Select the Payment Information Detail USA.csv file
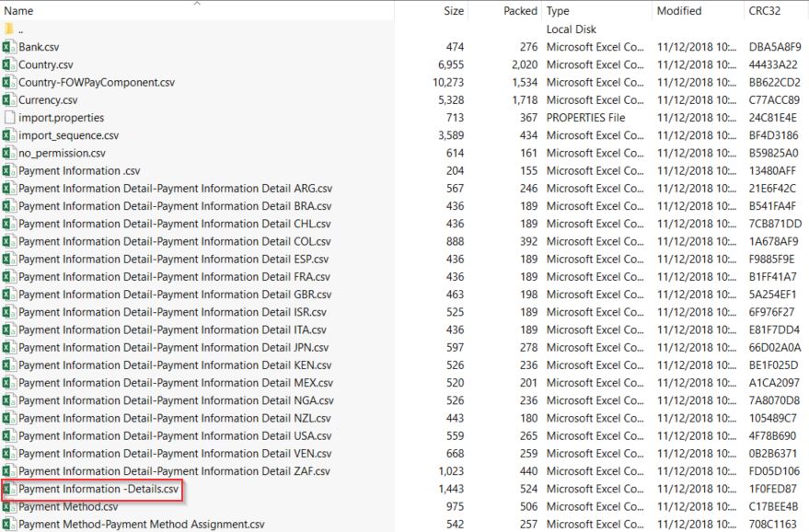809x532 pixels. (175, 435)
